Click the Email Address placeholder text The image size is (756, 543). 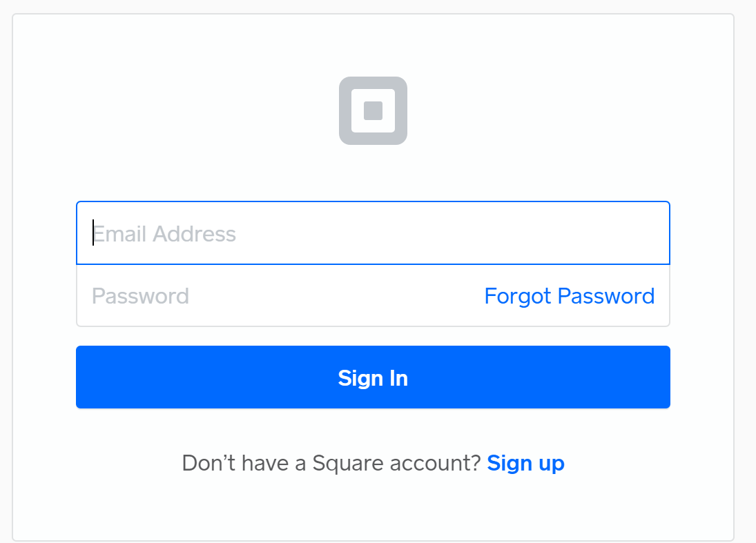pyautogui.click(x=164, y=234)
